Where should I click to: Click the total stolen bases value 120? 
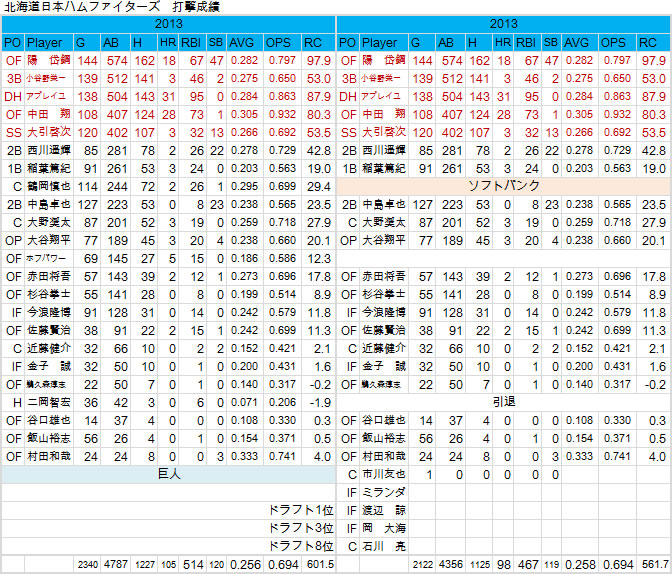(x=216, y=565)
